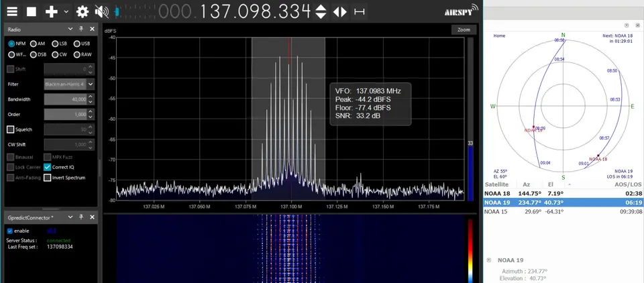The image size is (644, 283).
Task: Click the frequency span width icon
Action: pos(360,11)
